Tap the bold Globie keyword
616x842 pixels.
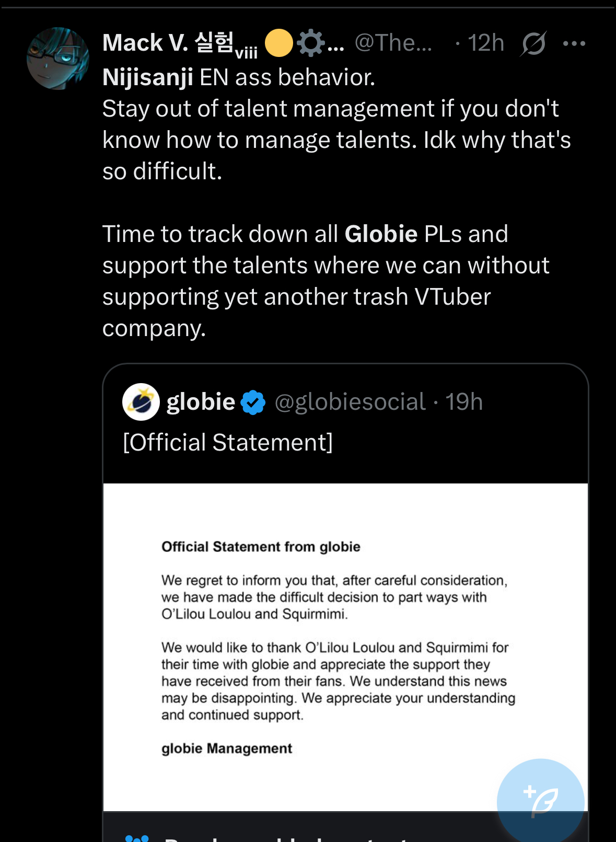click(x=381, y=234)
